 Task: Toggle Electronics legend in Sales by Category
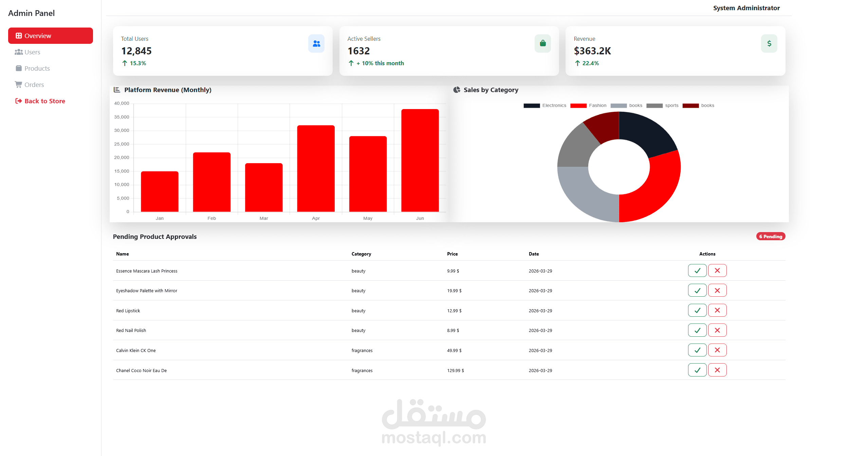click(544, 106)
